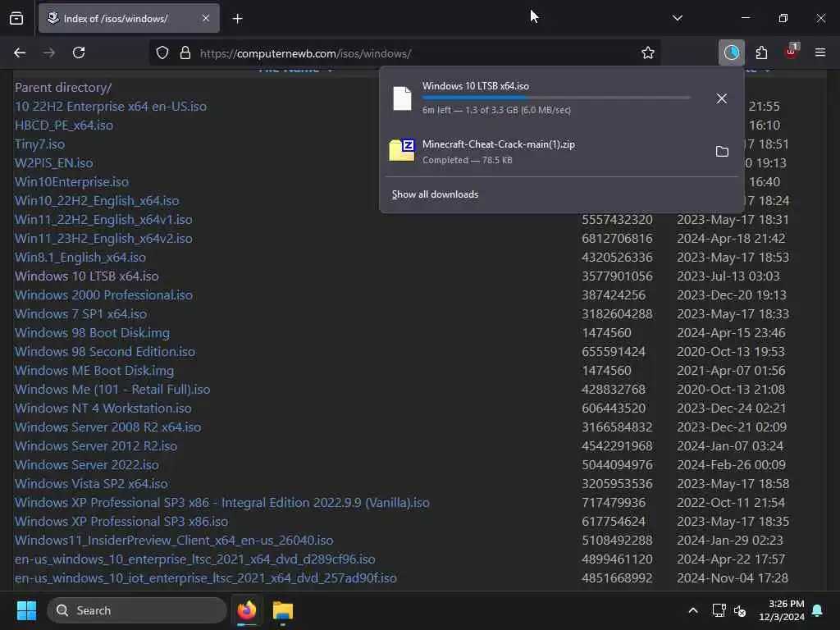This screenshot has width=840, height=630.
Task: Show hidden system tray icons chevron
Action: 692,610
